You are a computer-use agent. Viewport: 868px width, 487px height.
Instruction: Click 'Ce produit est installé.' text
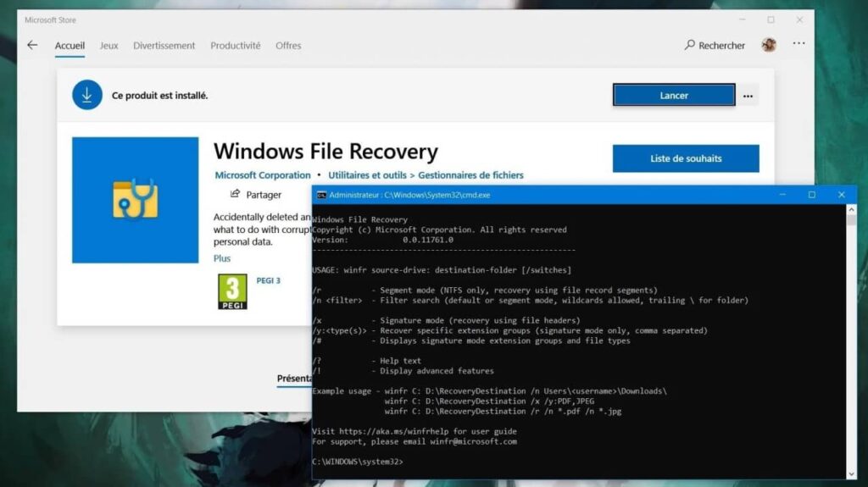(x=160, y=95)
